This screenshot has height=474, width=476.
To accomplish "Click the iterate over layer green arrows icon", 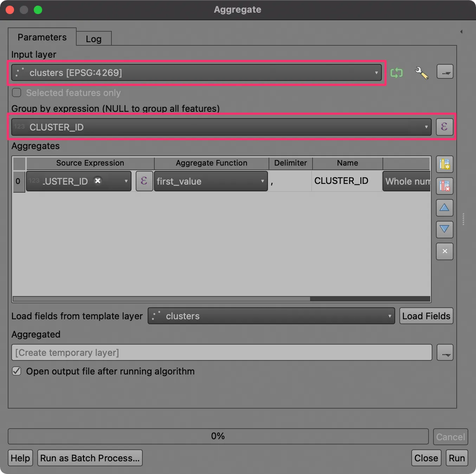I will coord(397,73).
